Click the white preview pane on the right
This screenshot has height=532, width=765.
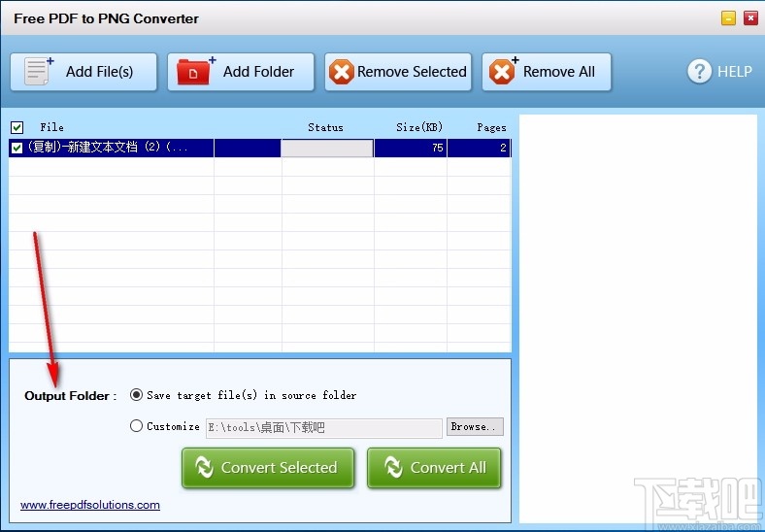(x=638, y=318)
